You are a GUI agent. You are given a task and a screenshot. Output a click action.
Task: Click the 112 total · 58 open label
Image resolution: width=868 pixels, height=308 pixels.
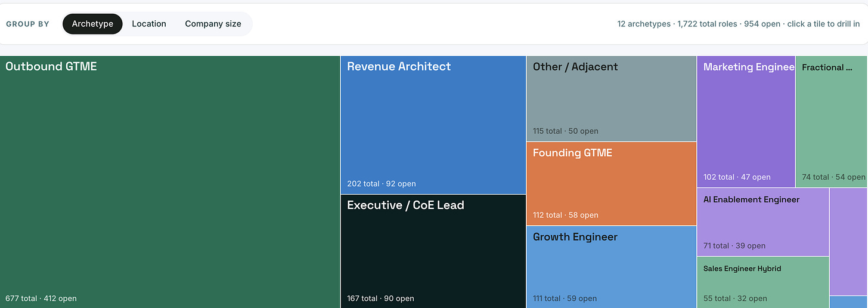pyautogui.click(x=566, y=215)
